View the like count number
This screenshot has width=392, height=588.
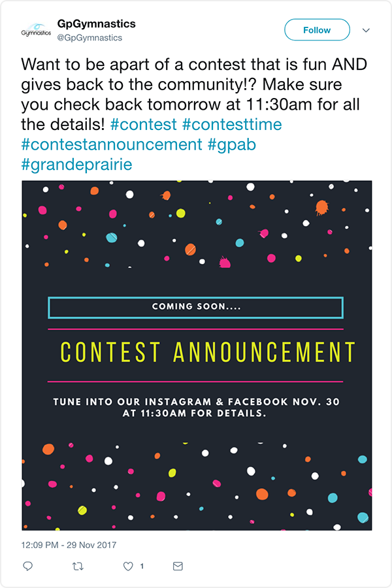tap(140, 566)
